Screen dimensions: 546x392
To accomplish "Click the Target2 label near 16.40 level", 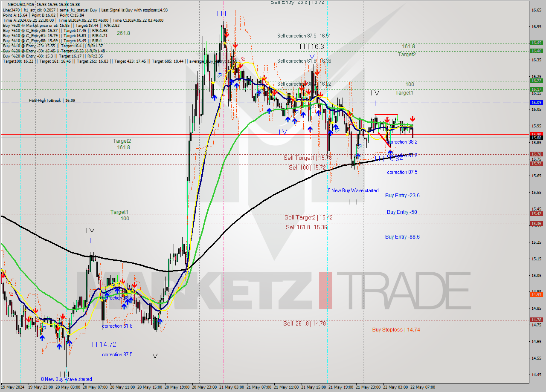I will pos(407,54).
